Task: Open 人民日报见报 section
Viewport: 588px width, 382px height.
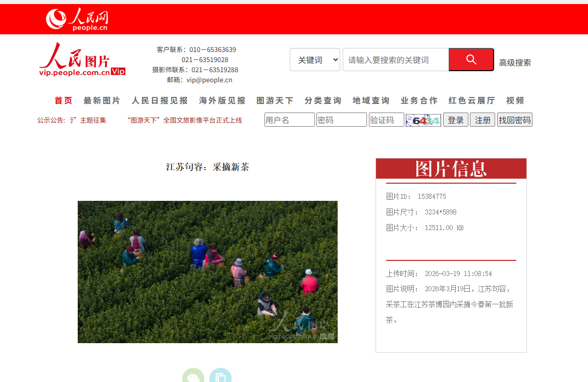Action: (x=160, y=100)
